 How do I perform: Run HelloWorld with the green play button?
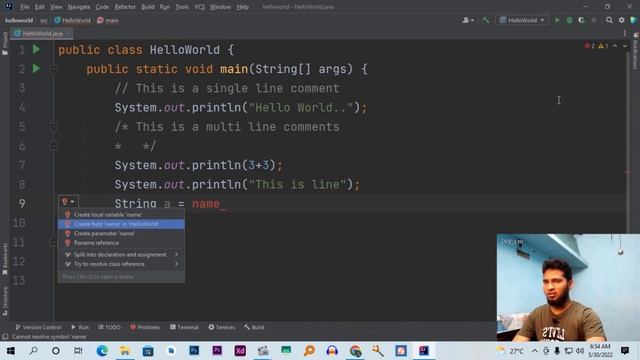(557, 20)
